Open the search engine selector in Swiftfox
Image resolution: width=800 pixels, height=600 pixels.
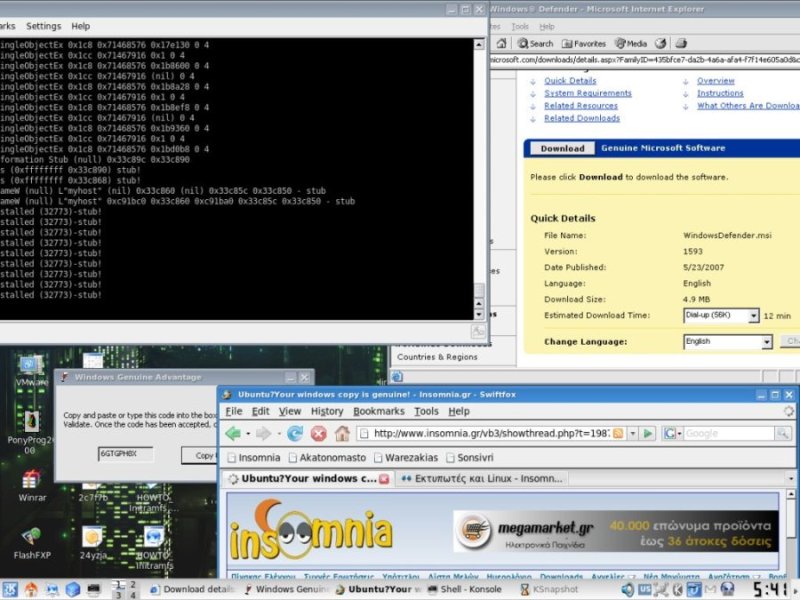point(672,434)
